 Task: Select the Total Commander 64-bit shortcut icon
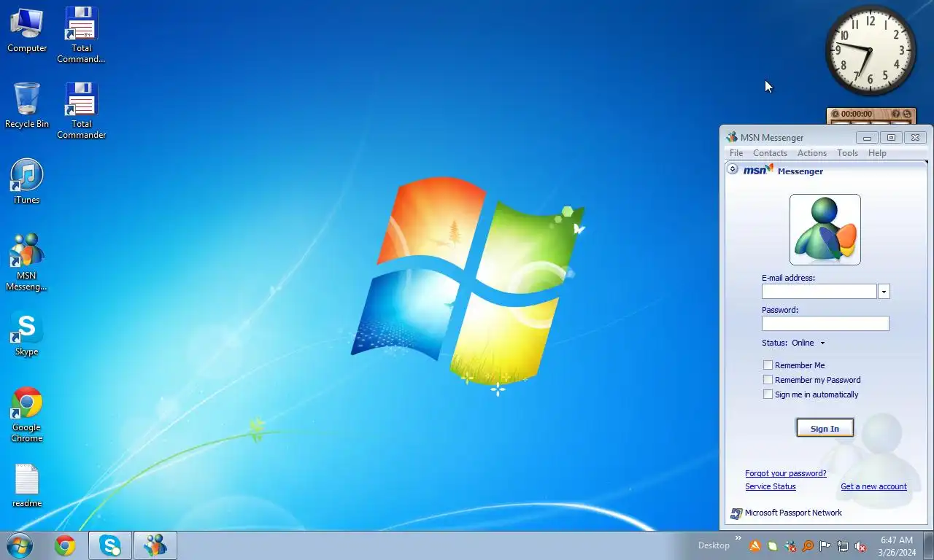[81, 35]
